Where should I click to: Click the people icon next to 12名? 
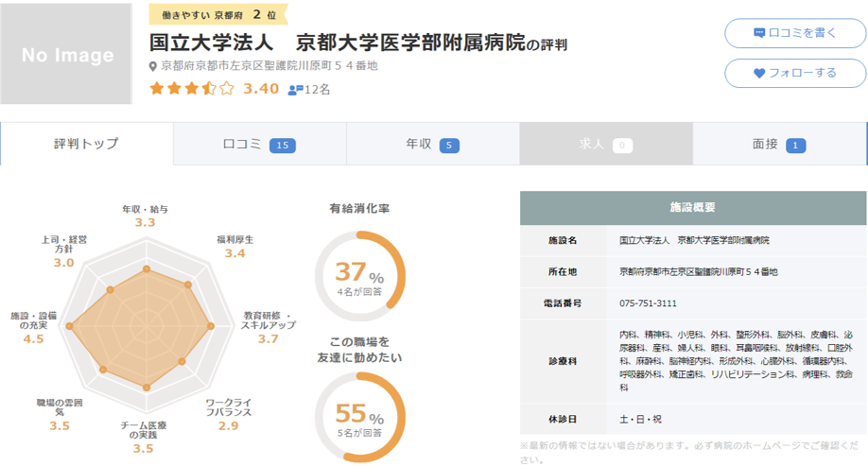coord(294,90)
